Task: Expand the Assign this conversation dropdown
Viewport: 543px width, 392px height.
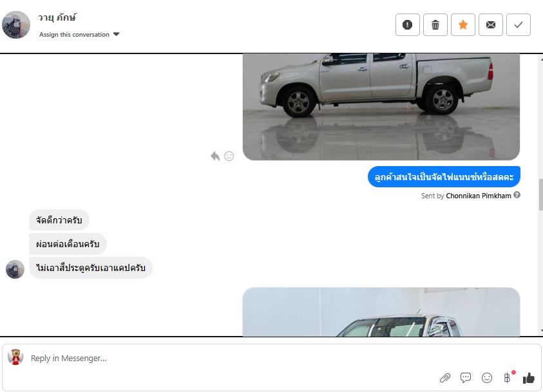Action: pyautogui.click(x=79, y=35)
